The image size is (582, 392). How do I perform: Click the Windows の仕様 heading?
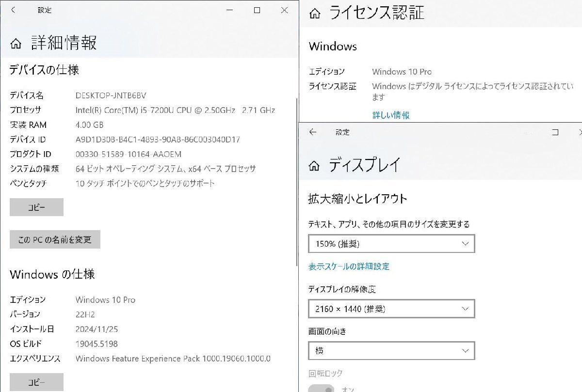(52, 274)
